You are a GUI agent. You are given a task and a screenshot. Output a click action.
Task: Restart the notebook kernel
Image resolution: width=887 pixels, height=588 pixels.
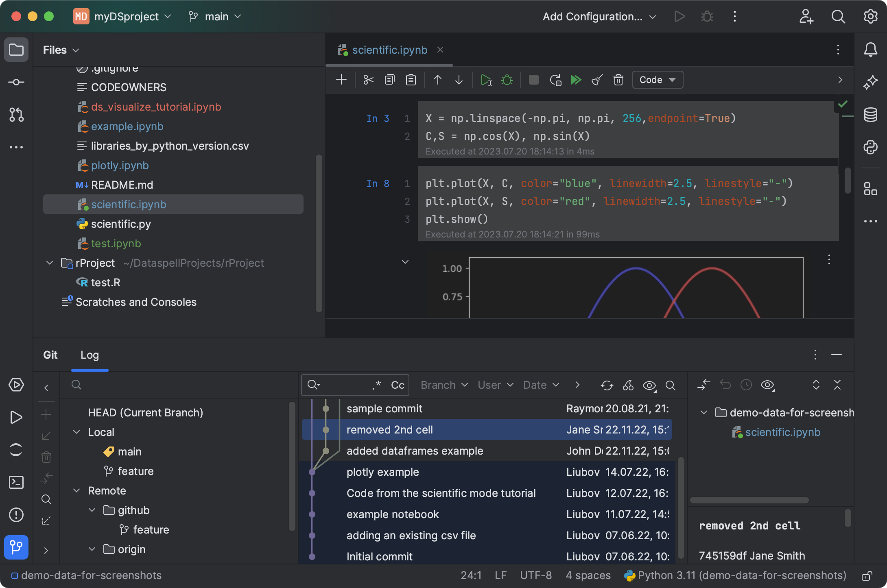pos(555,80)
